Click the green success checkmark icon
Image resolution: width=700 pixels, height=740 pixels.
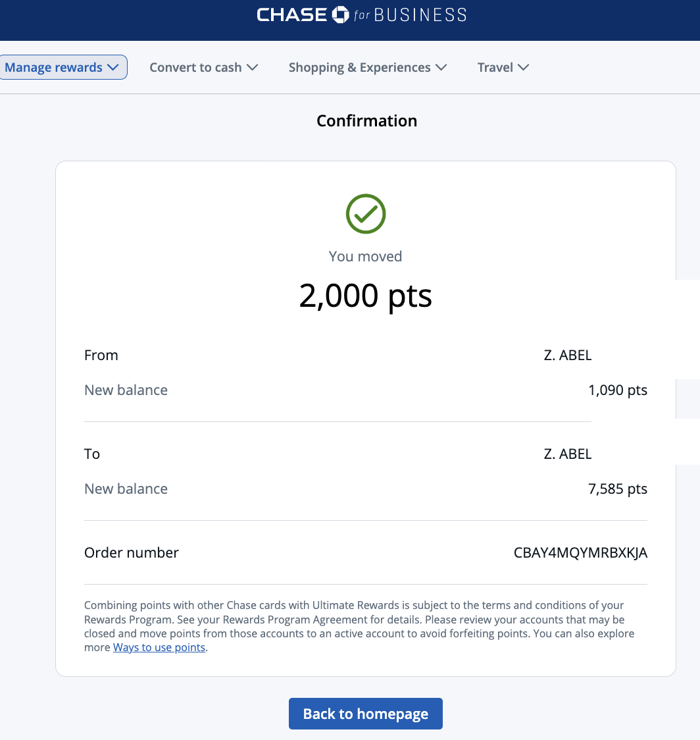366,214
